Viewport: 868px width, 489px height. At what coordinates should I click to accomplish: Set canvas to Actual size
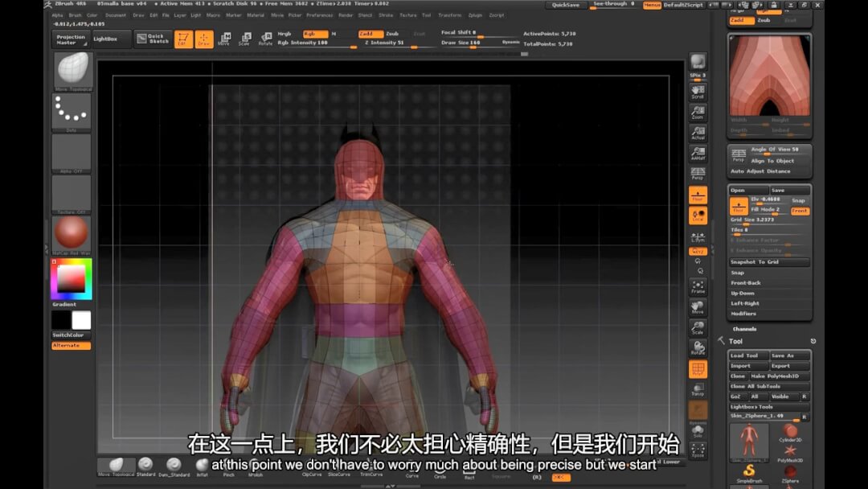click(698, 133)
